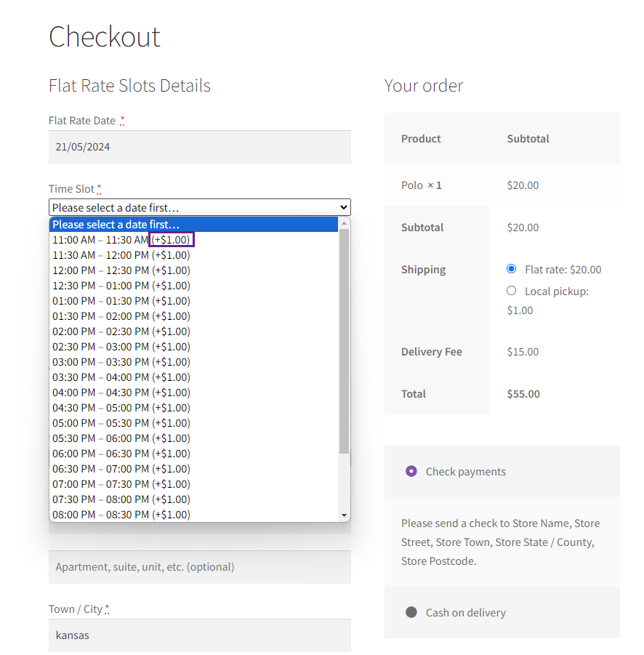
Task: Choose the 06:30 PM – 07:00 PM slot
Action: tap(194, 469)
